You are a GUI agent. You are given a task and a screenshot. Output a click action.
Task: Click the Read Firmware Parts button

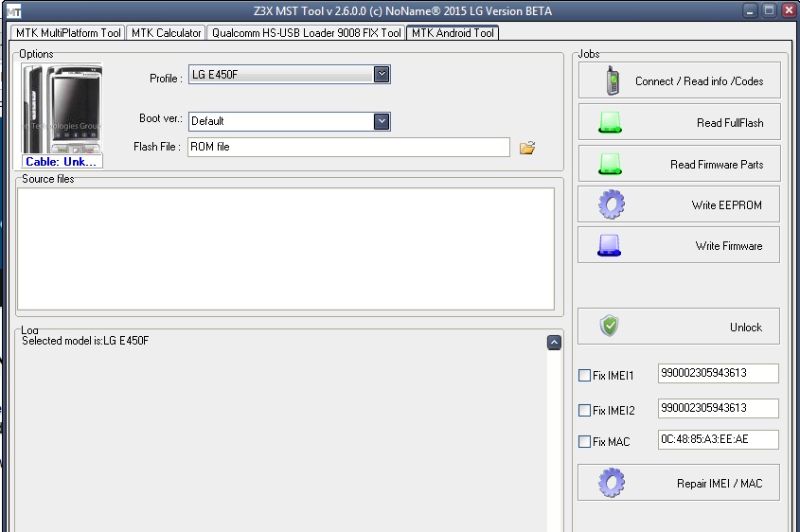point(680,164)
